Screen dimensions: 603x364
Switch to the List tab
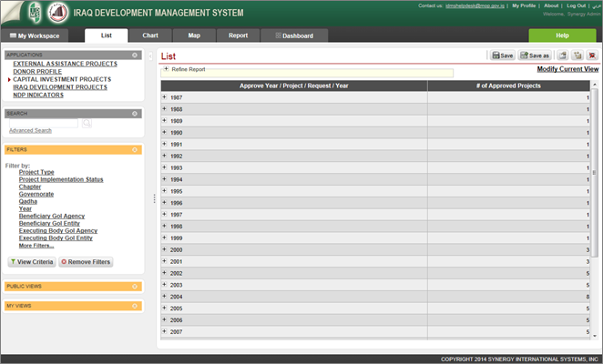point(107,35)
